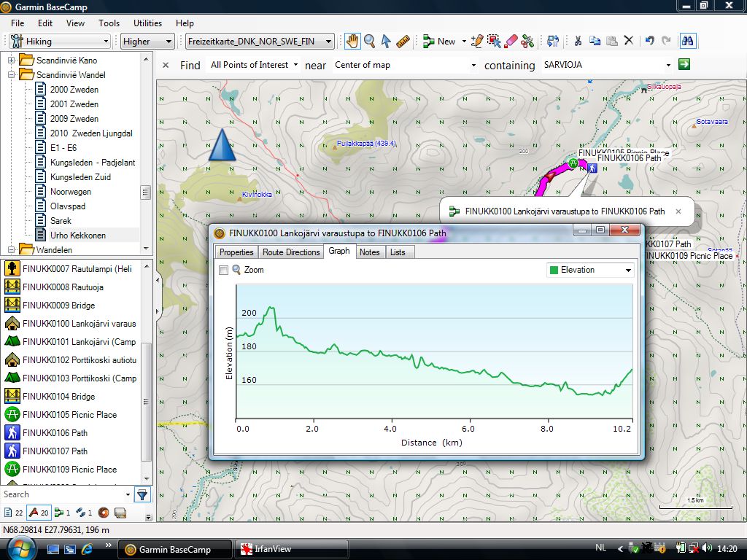Activate the Zoom magnifier tool in toolbar
The image size is (747, 560).
click(x=370, y=42)
